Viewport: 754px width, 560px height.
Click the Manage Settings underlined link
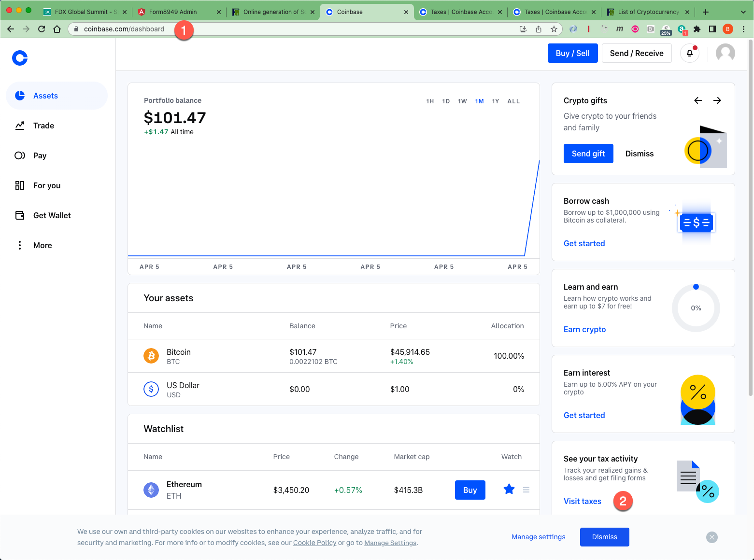coord(390,543)
